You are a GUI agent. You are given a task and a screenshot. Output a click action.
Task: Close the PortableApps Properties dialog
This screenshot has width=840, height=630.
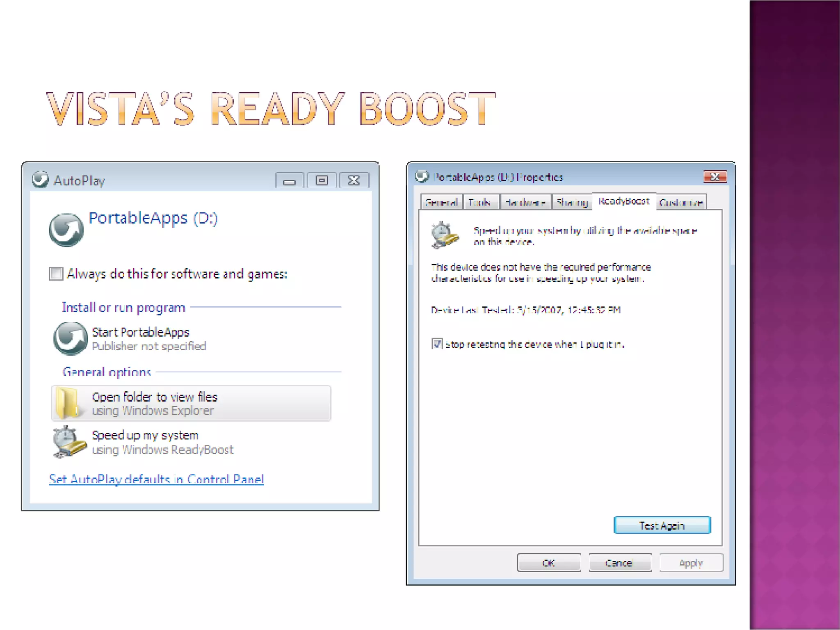pos(715,177)
